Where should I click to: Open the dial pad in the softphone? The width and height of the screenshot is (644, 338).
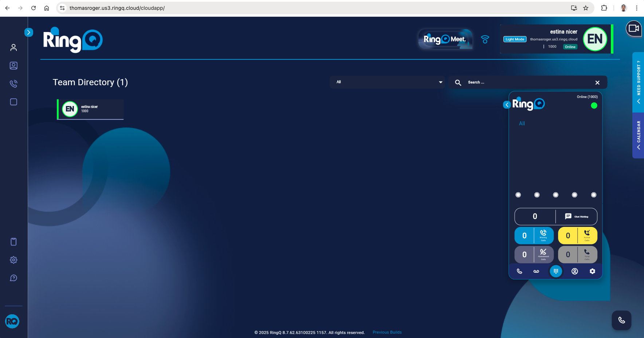556,271
